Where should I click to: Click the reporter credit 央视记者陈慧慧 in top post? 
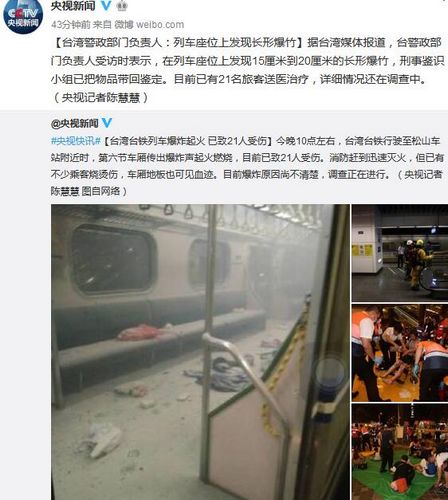point(101,98)
